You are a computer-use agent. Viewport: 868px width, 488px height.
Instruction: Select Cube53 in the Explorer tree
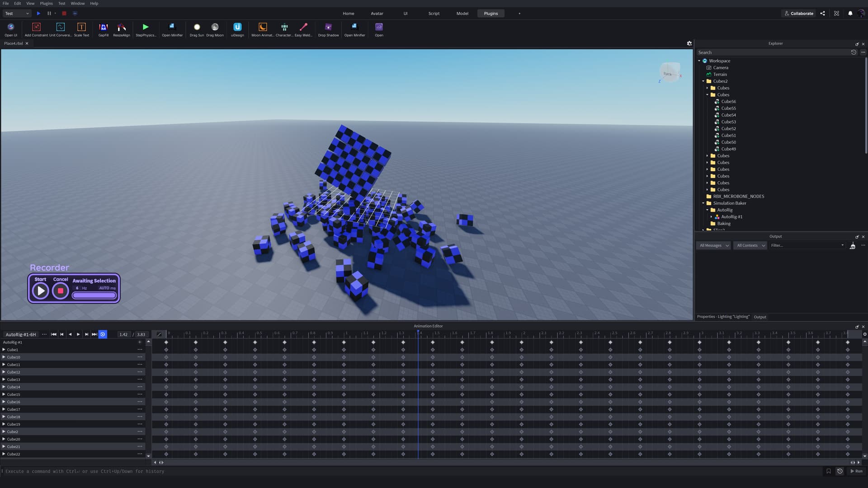(x=728, y=122)
